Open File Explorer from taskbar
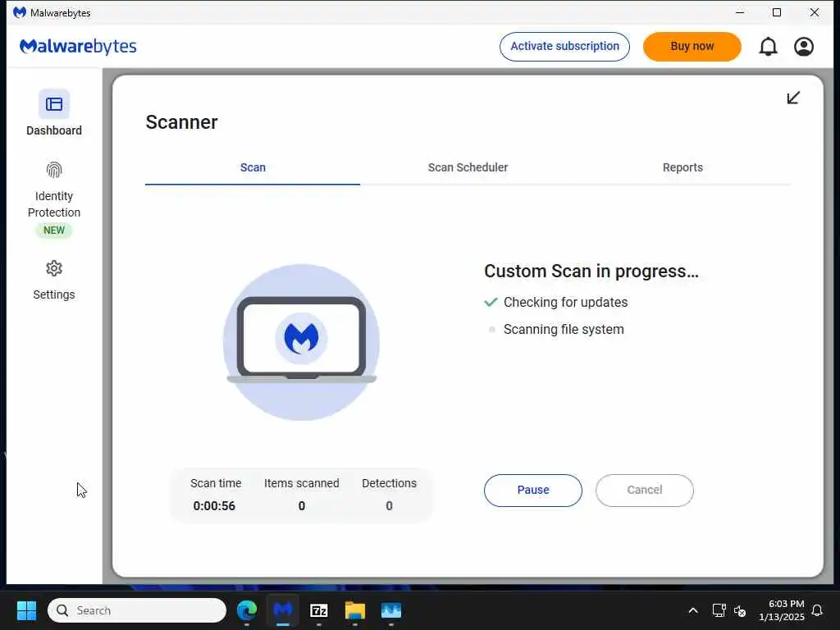 coord(354,610)
